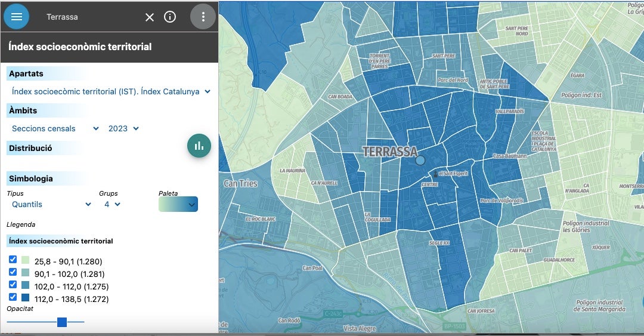This screenshot has height=336, width=644.
Task: Open the Quantils classification type dropdown
Action: 51,204
